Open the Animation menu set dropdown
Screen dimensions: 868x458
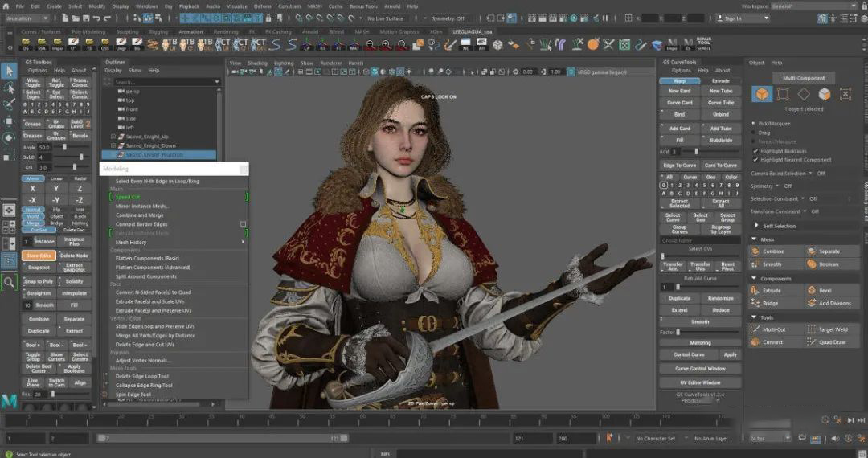click(27, 18)
